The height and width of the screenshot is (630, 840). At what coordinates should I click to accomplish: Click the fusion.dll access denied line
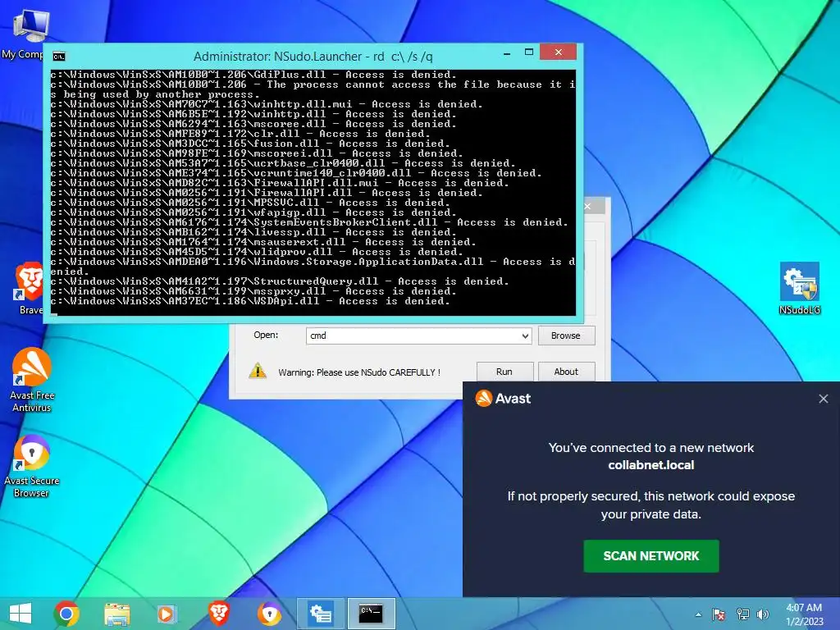(x=250, y=144)
